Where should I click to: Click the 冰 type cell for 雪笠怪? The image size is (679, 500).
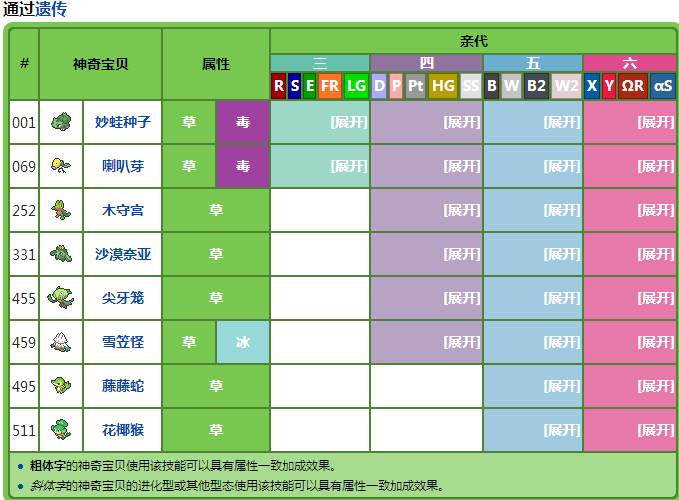click(243, 342)
